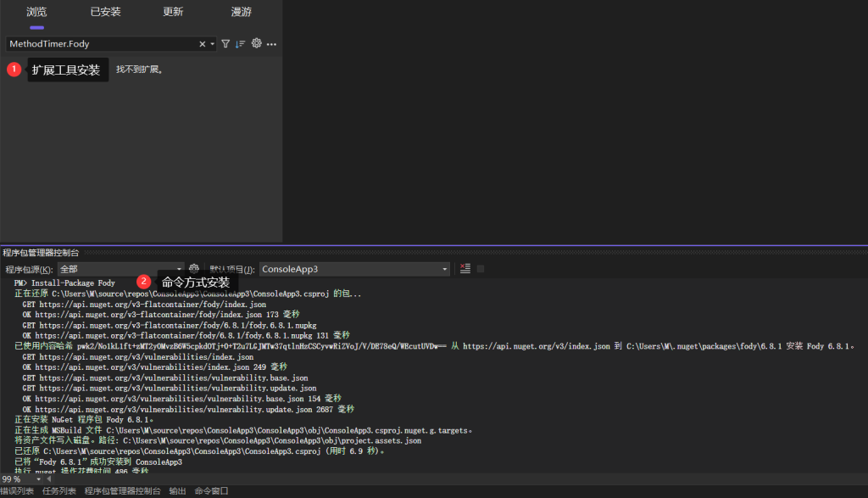Clear the Package Manager Console output
Image resolution: width=868 pixels, height=498 pixels.
pyautogui.click(x=465, y=268)
